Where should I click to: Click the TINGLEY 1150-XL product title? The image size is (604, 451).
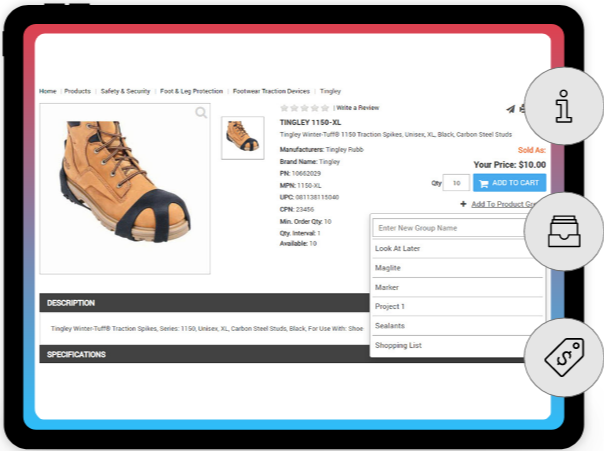coord(310,122)
